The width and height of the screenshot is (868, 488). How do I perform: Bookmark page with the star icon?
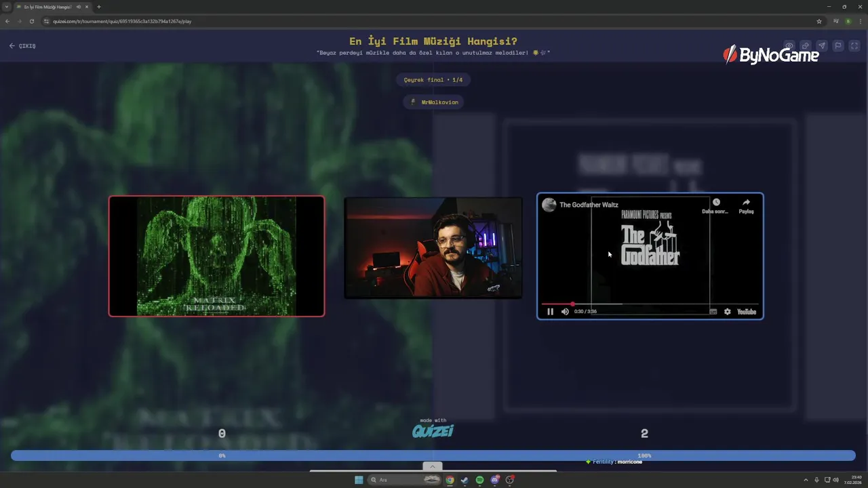click(819, 21)
